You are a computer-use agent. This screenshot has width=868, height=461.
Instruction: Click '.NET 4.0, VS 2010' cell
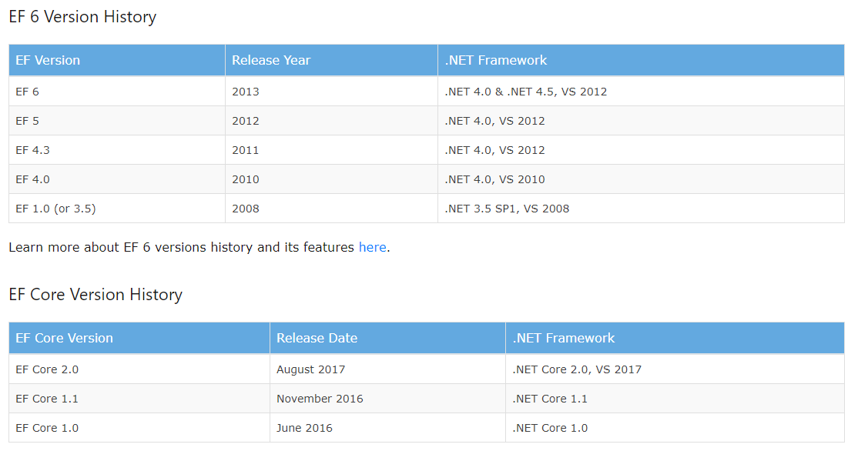pos(641,179)
